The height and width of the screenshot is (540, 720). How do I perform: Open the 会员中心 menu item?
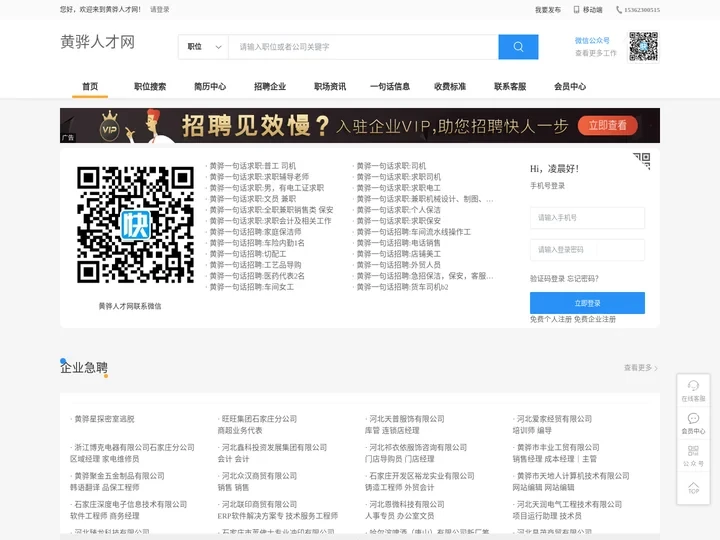pyautogui.click(x=570, y=86)
